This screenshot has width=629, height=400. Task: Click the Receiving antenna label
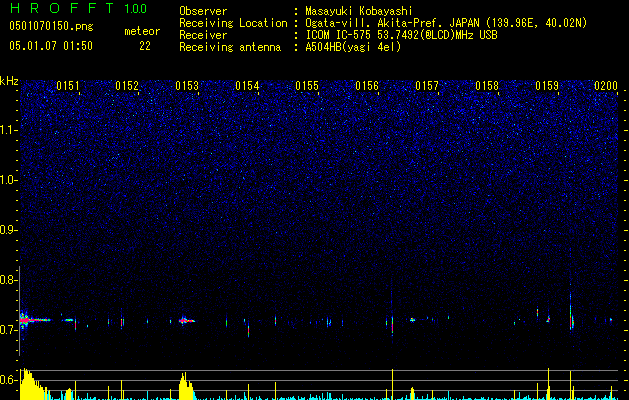(x=230, y=47)
